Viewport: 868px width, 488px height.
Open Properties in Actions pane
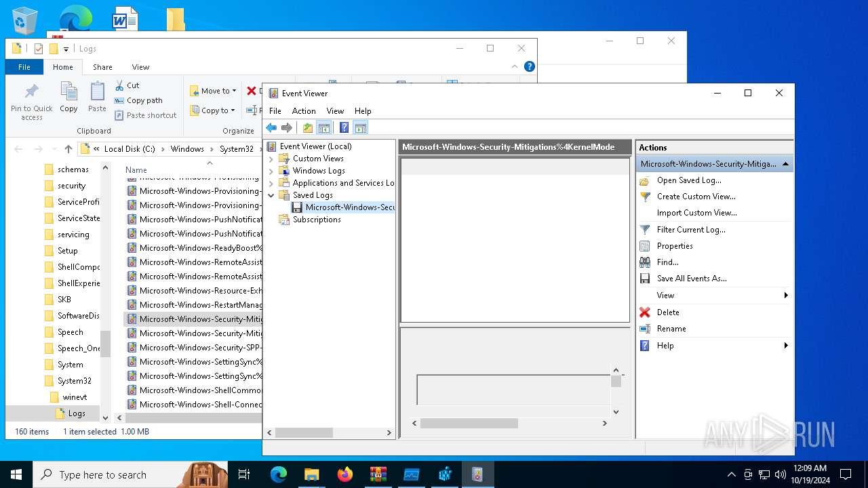coord(675,246)
